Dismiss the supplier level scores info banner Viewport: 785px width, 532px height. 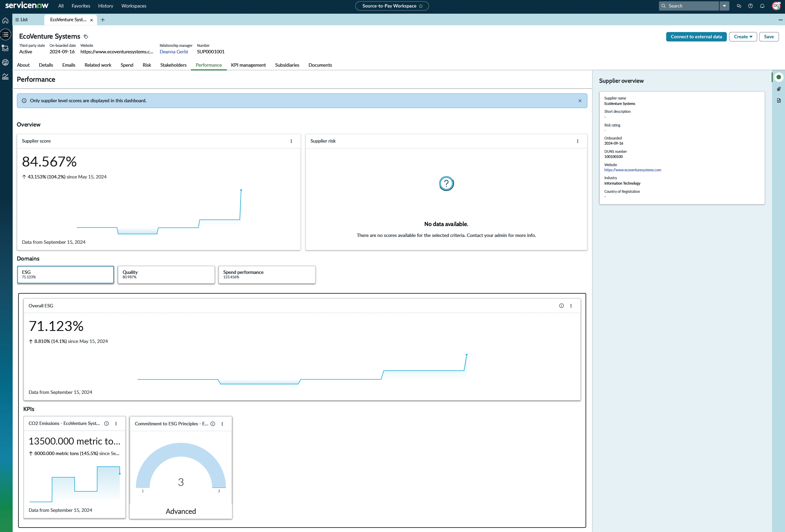point(580,101)
